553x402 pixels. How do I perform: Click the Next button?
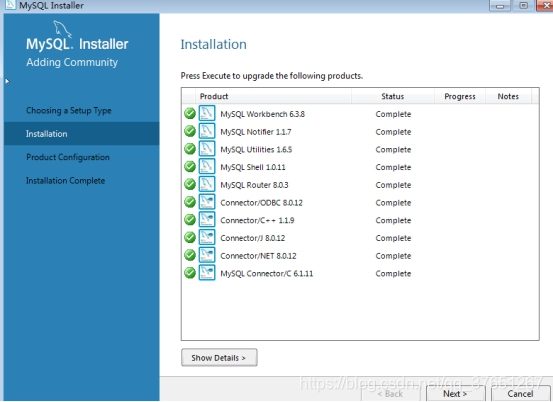coord(455,394)
